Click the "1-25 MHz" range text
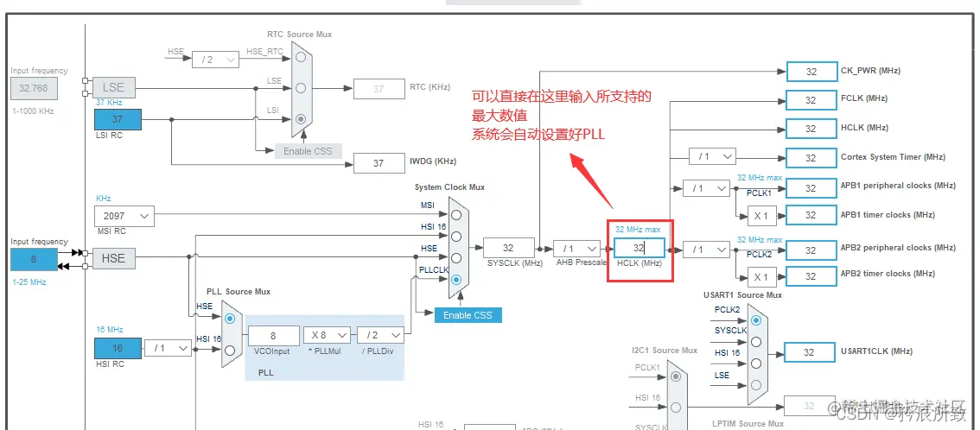This screenshot has height=430, width=980. 29,282
